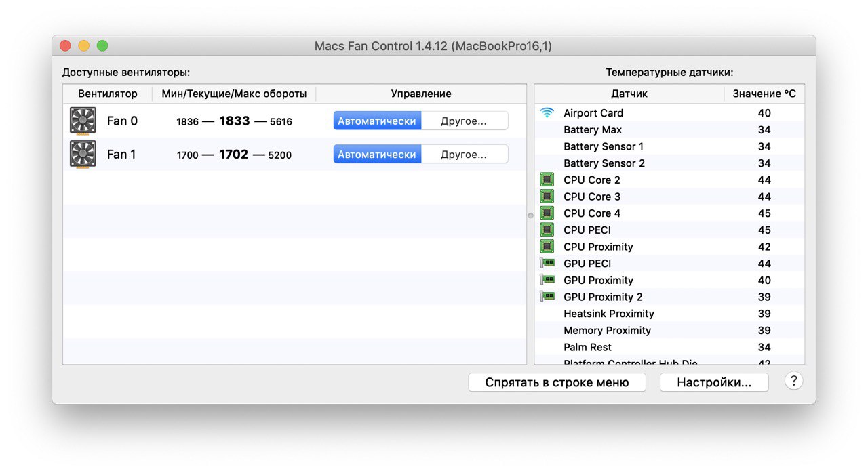Zoom window with green button
This screenshot has height=473, width=868.
(x=102, y=46)
